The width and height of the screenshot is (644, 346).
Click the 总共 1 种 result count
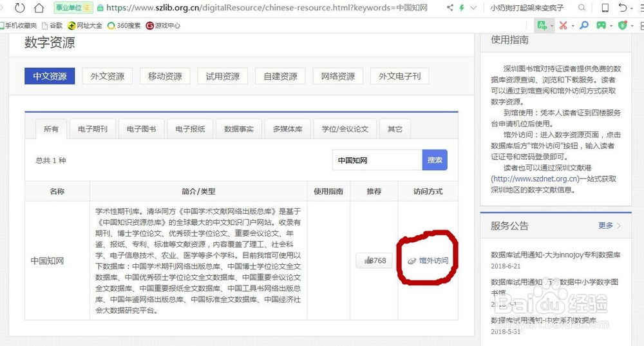coord(51,160)
